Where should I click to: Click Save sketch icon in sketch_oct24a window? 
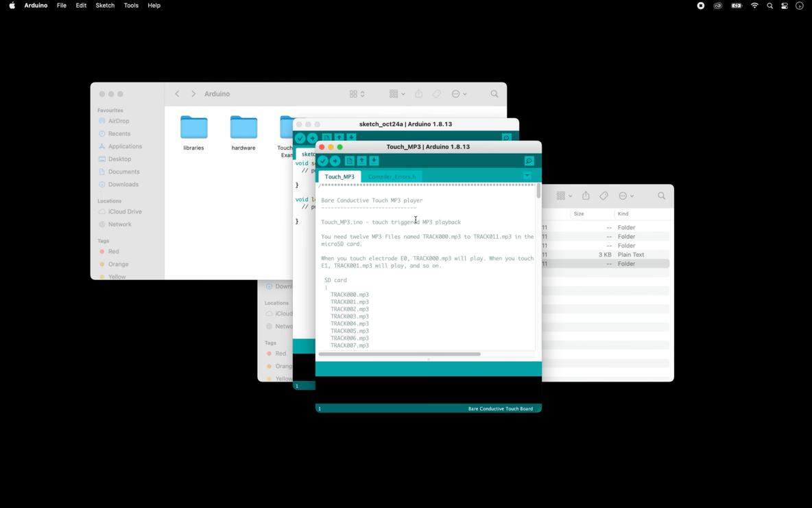[352, 138]
